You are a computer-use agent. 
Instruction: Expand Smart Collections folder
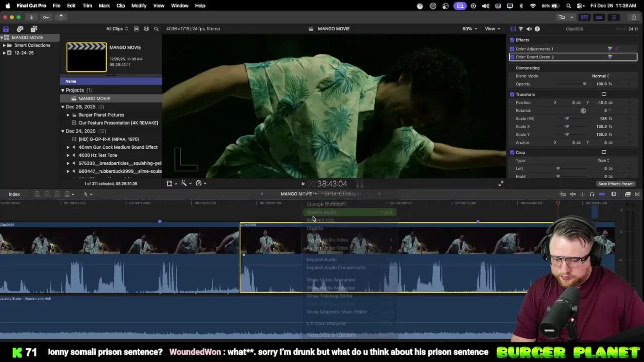point(4,45)
